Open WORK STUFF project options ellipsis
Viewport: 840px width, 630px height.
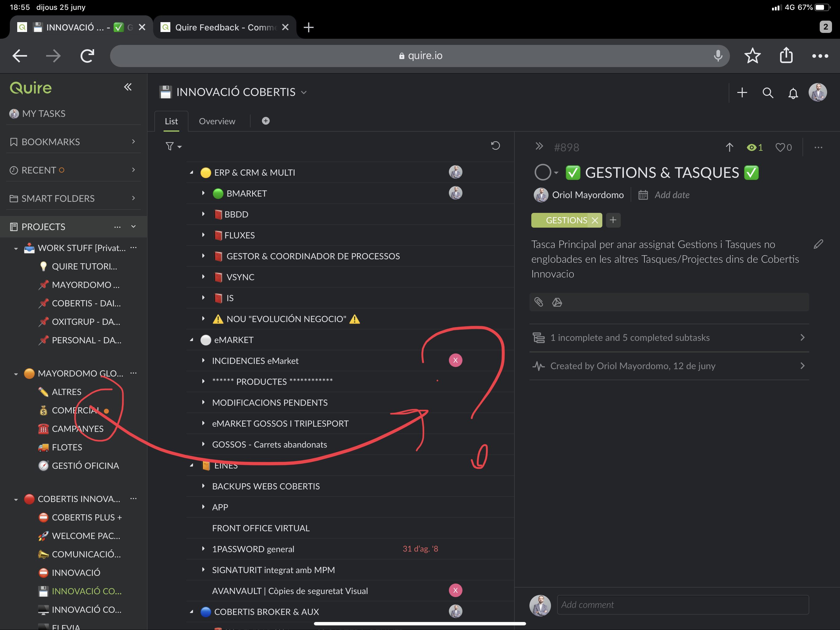133,247
